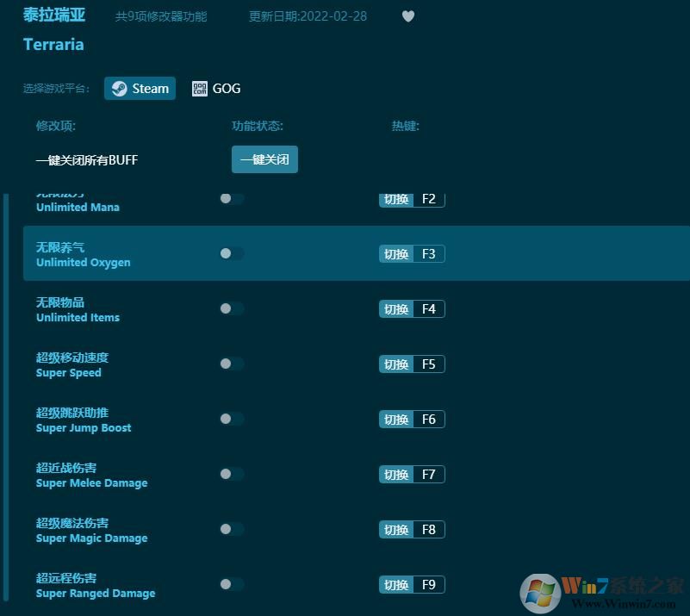Click the update date 2022-02-28 text

tap(308, 16)
